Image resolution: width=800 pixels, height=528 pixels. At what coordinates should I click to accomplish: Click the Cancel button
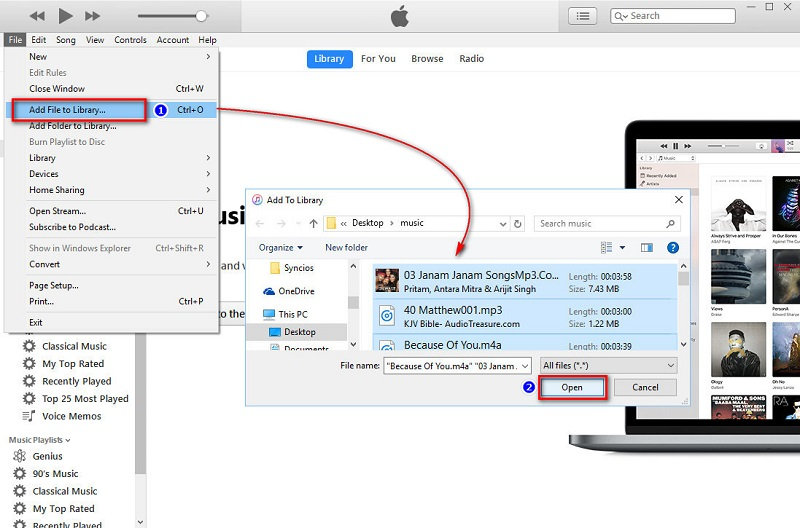645,388
